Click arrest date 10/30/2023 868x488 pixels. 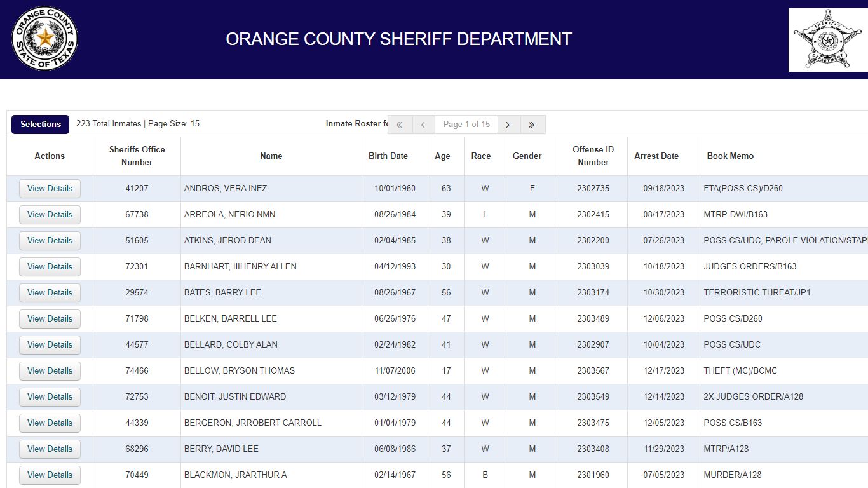(664, 293)
